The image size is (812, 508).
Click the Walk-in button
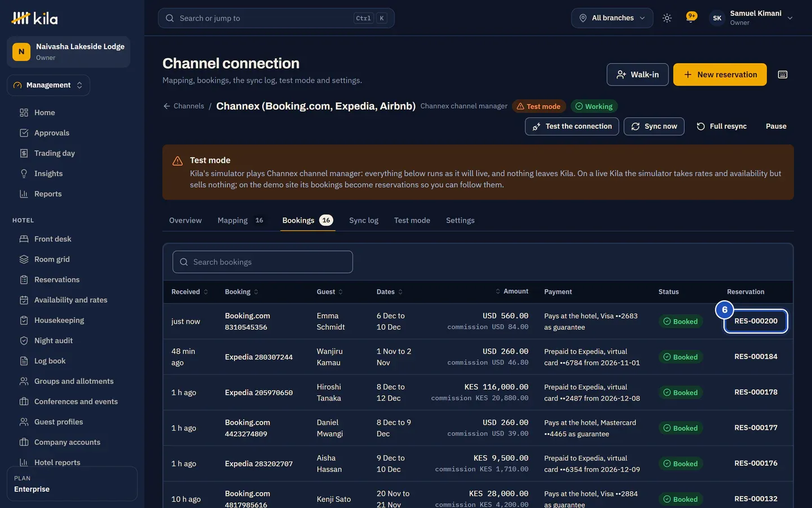(x=638, y=75)
